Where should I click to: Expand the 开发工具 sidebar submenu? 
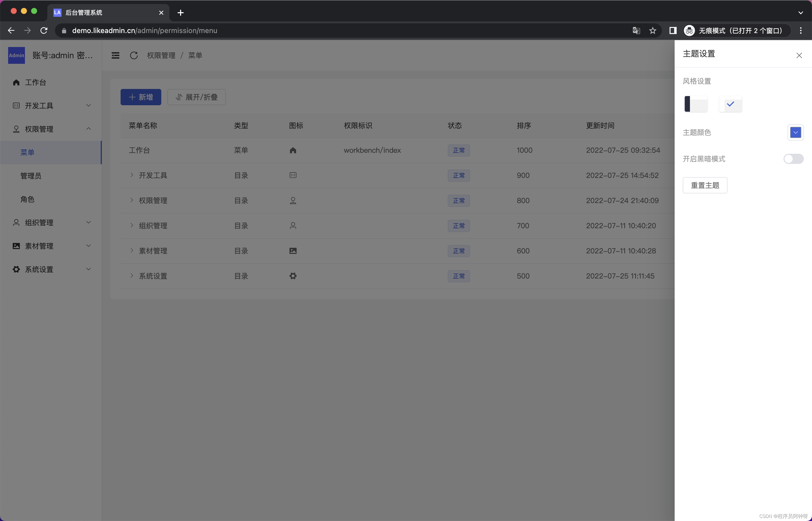(x=51, y=105)
